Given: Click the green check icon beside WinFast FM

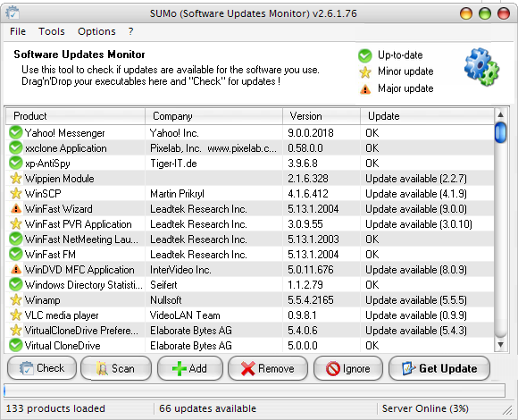Looking at the screenshot, I should (15, 254).
